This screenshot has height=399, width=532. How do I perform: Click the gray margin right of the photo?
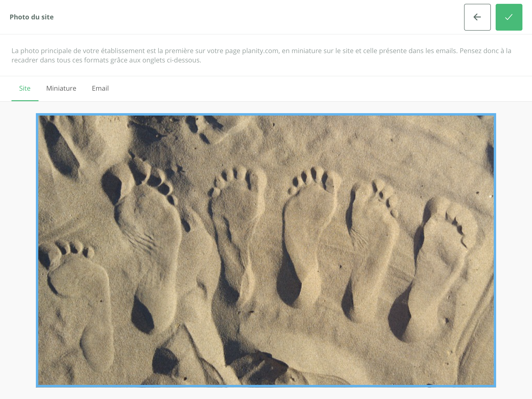pos(514,250)
